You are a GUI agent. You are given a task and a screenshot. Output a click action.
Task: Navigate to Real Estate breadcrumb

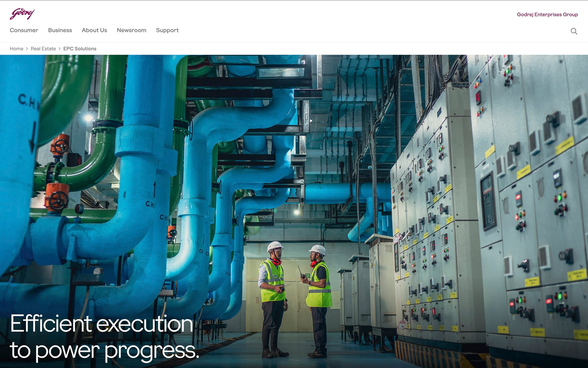click(43, 49)
